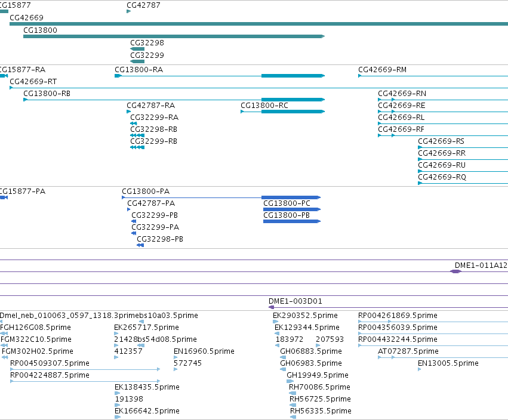
Task: Open the CG13800-RB transcript
Action: click(47, 94)
